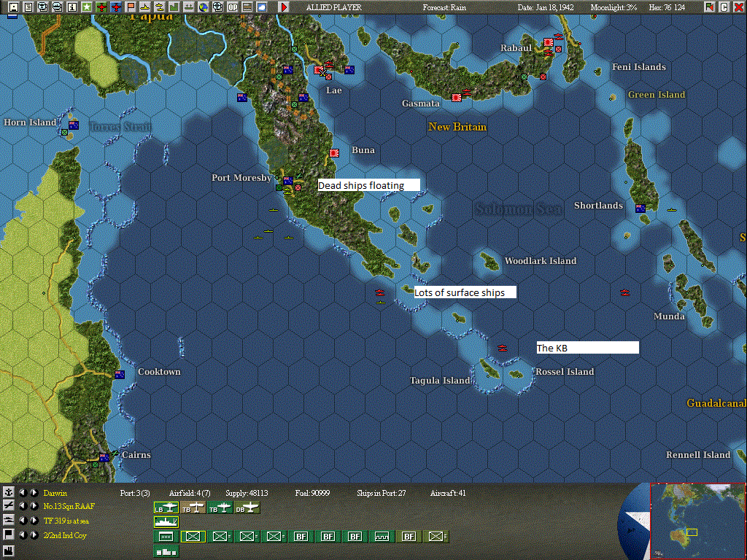This screenshot has width=747, height=560.
Task: Open the No.13 Sqn RAAF link
Action: [69, 506]
